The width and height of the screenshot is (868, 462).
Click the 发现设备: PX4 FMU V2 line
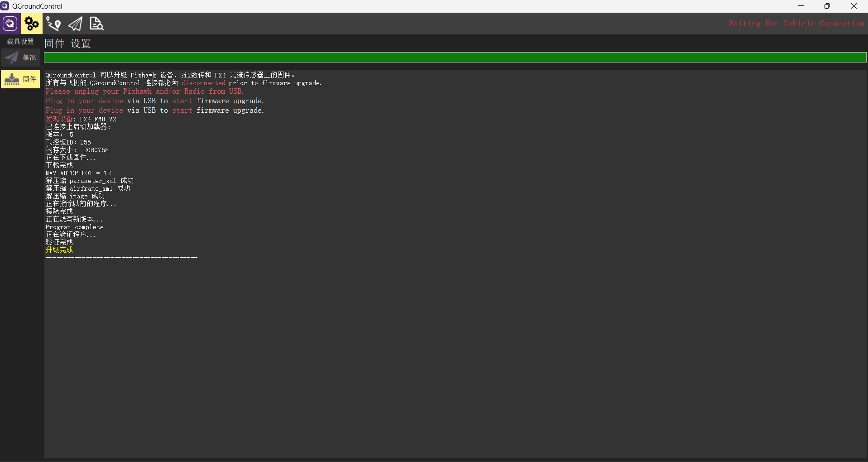81,119
